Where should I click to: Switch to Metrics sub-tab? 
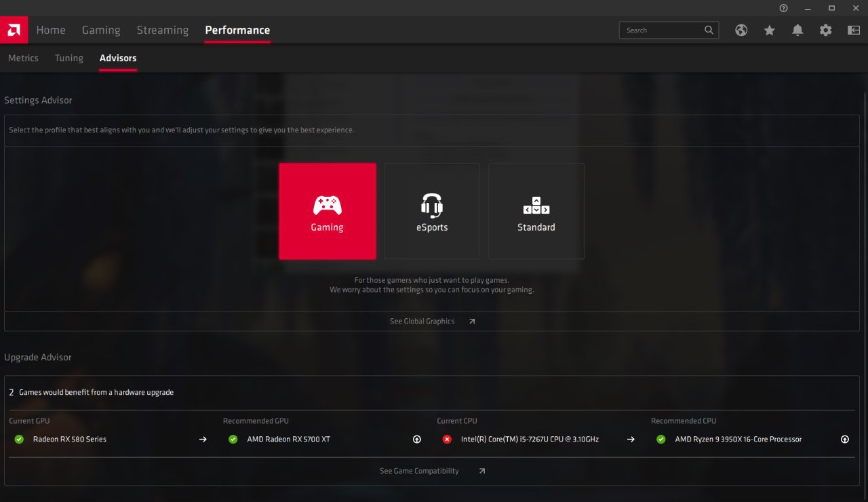(x=23, y=58)
